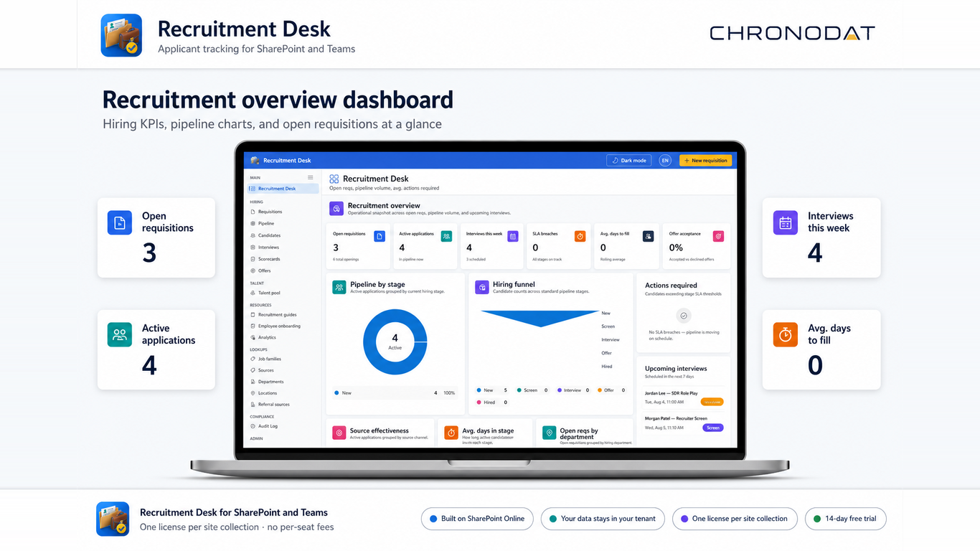Click the New legend row under the donut chart
Image resolution: width=980 pixels, height=551 pixels.
[x=395, y=393]
